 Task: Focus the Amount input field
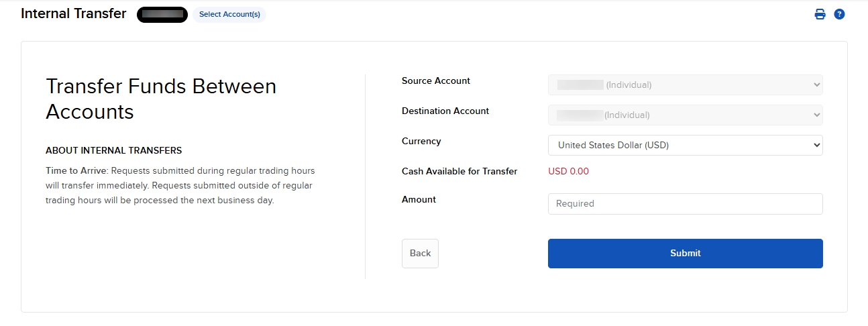[x=685, y=204]
